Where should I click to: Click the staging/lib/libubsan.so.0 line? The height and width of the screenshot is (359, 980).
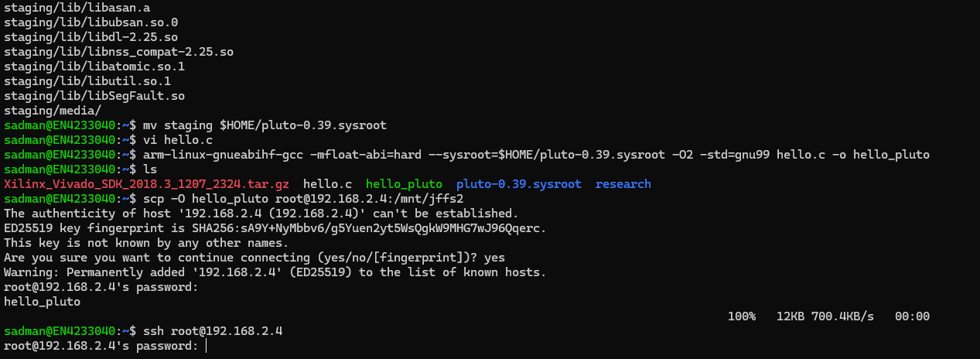tap(90, 22)
